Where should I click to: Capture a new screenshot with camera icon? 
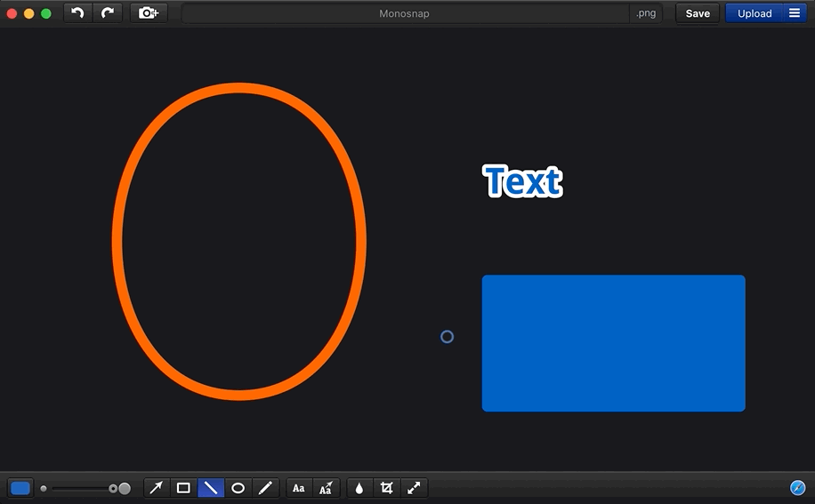click(149, 13)
